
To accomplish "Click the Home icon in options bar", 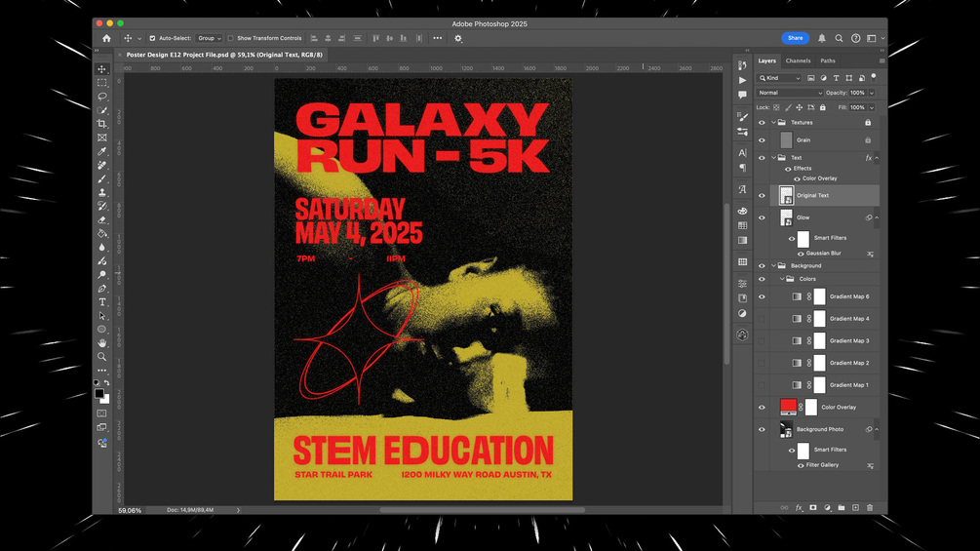I will tap(107, 38).
